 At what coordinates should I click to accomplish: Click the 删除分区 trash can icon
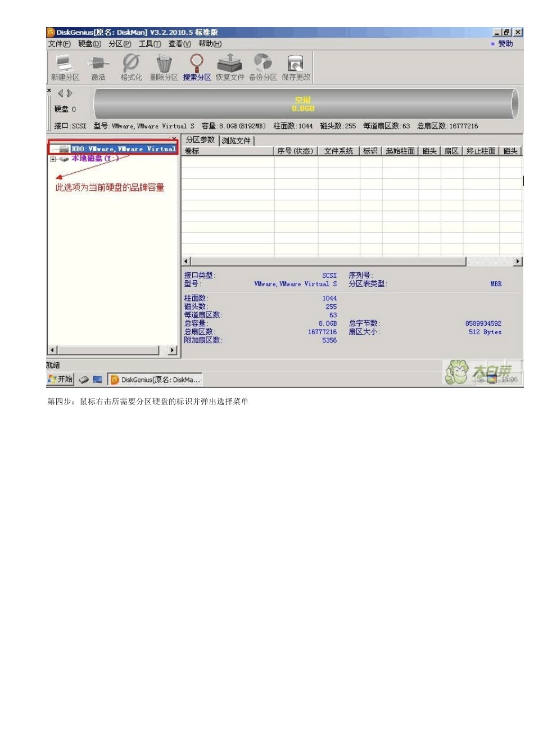(x=164, y=62)
